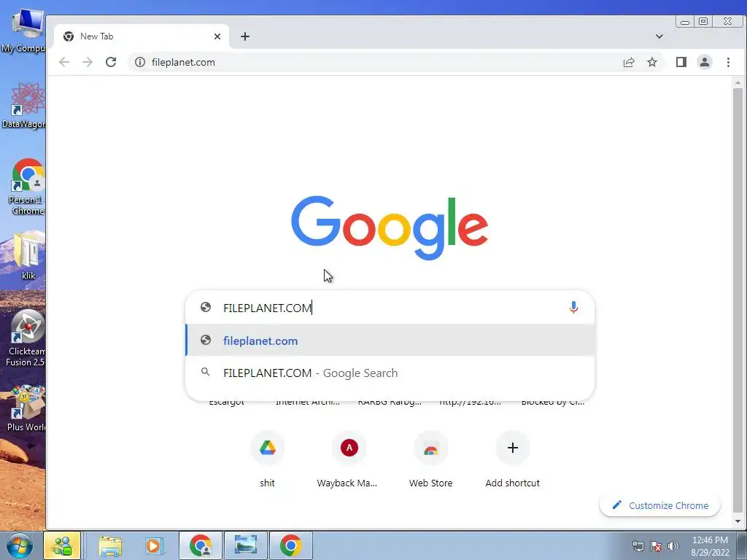Open Chrome's three-dot menu

(728, 63)
